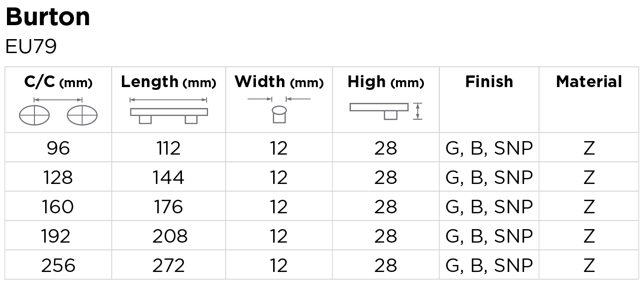This screenshot has height=285, width=644.
Task: Select the 256 C/C value cell
Action: pos(58,265)
